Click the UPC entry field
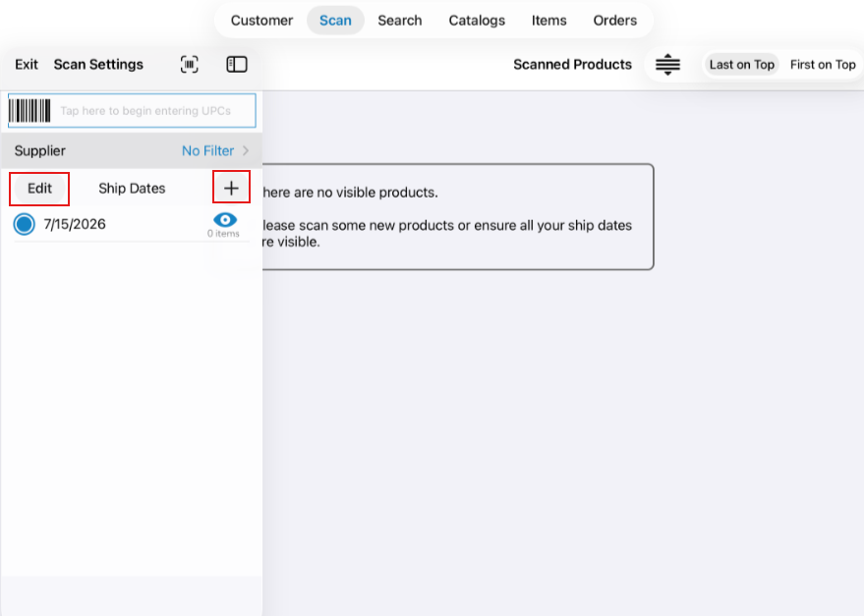 (x=132, y=111)
